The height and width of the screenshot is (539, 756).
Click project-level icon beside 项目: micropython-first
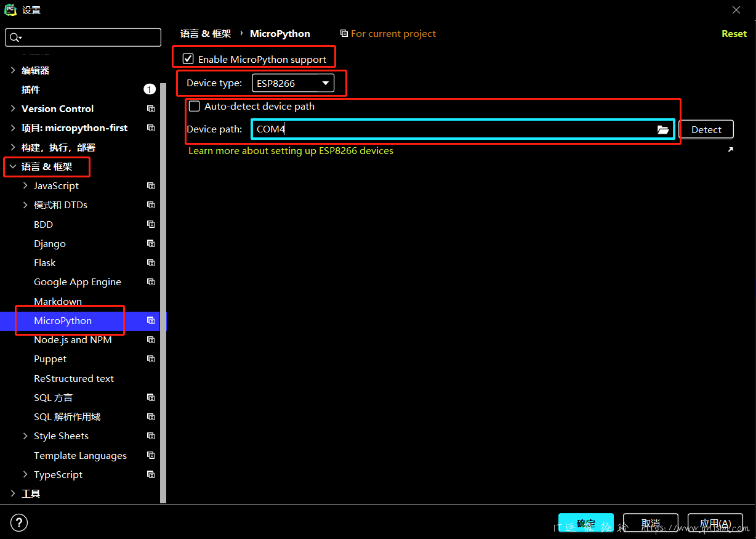pos(150,128)
